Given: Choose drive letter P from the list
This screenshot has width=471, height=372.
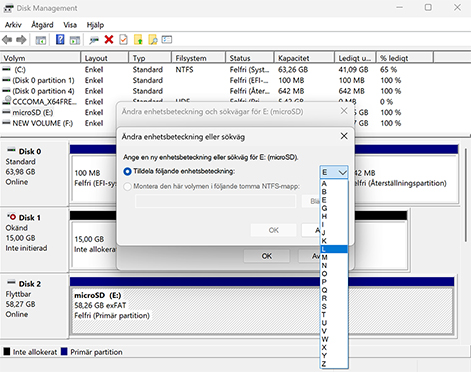Looking at the screenshot, I should 334,282.
